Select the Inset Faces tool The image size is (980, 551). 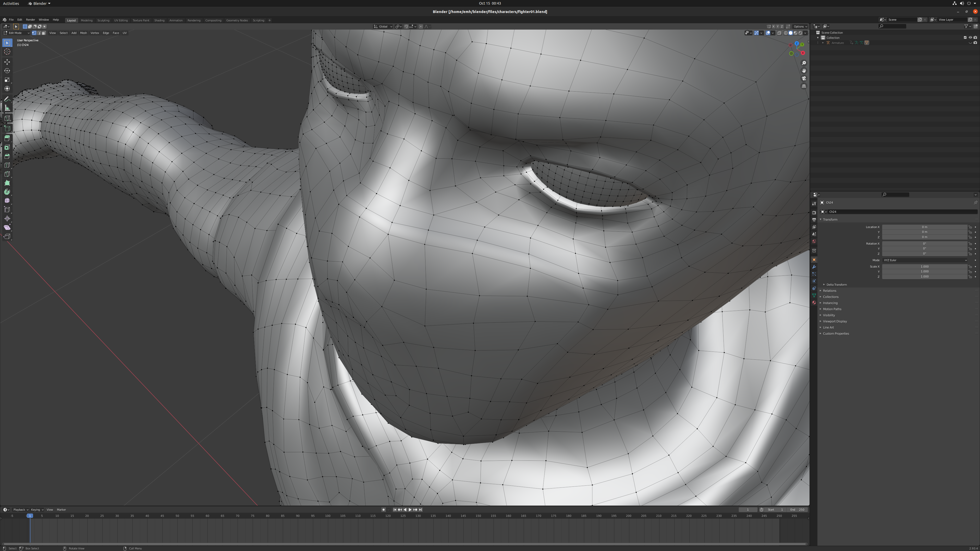pos(7,147)
